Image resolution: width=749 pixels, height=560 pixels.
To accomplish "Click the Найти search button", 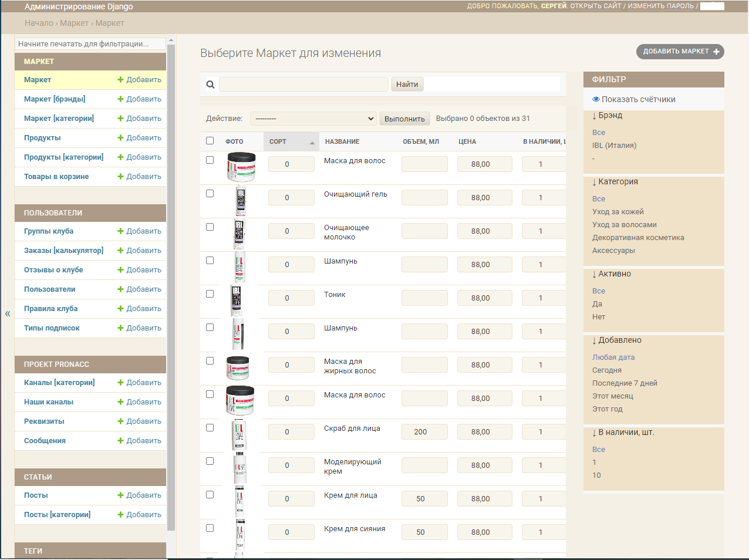I will (407, 85).
